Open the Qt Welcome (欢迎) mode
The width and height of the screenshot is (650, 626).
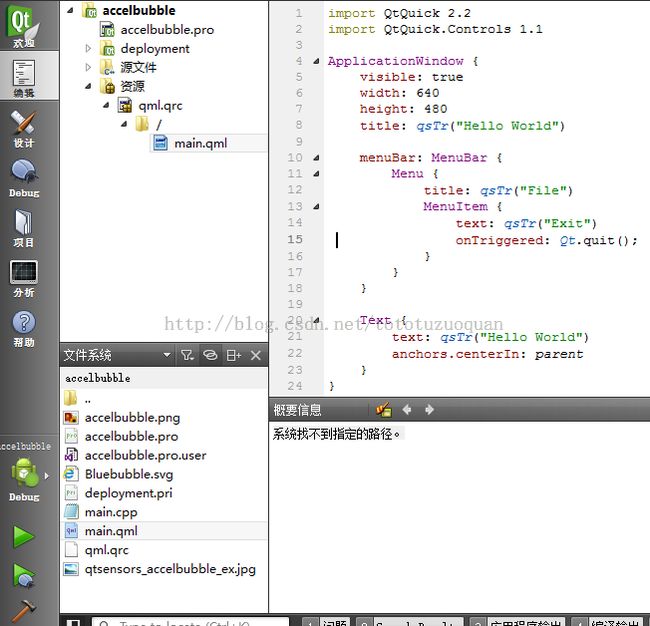coord(24,26)
